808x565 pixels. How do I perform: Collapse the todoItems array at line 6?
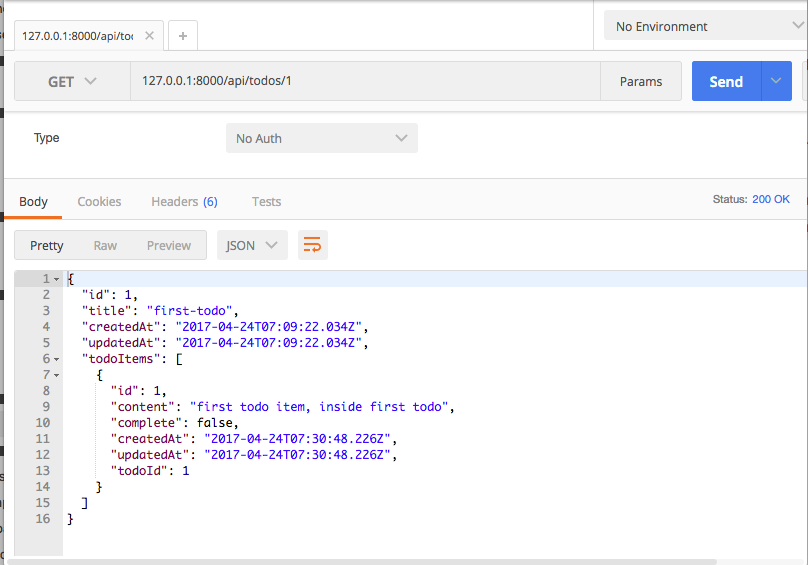[57, 359]
